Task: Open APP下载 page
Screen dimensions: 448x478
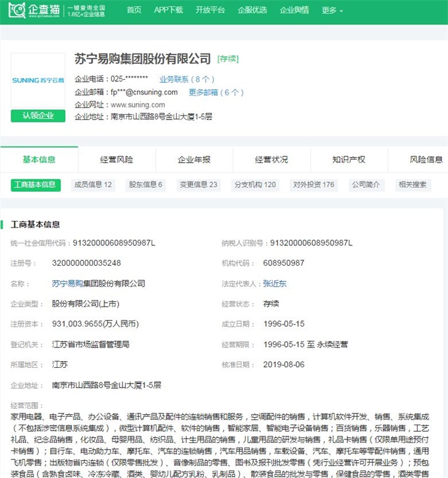Action: point(169,10)
